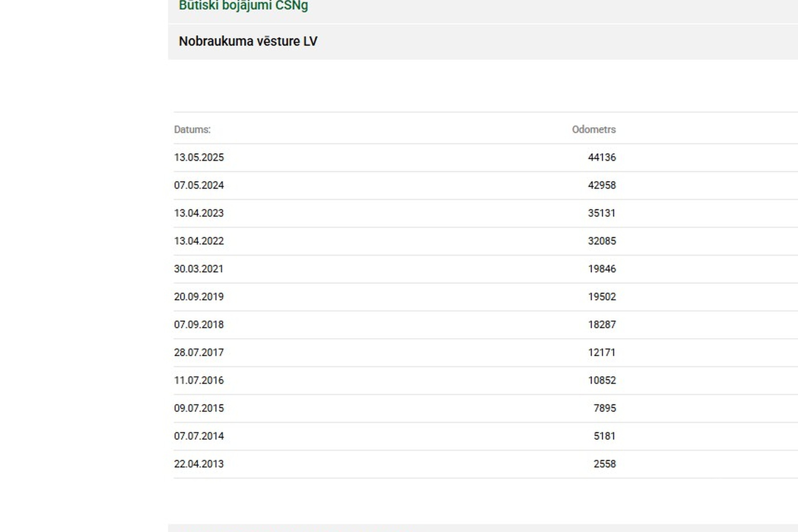Click the odometer reading 35131

point(602,213)
